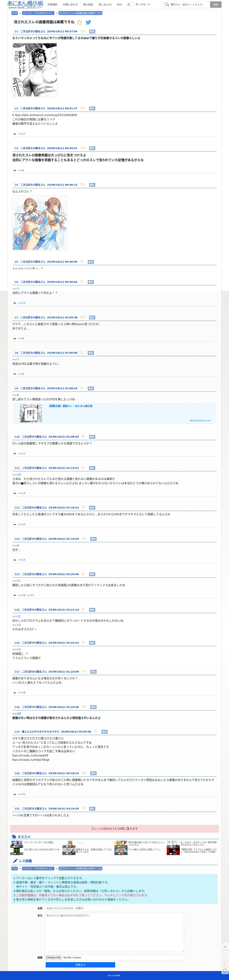Click the 検索 search button
This screenshot has width=229, height=980.
coord(216,5)
